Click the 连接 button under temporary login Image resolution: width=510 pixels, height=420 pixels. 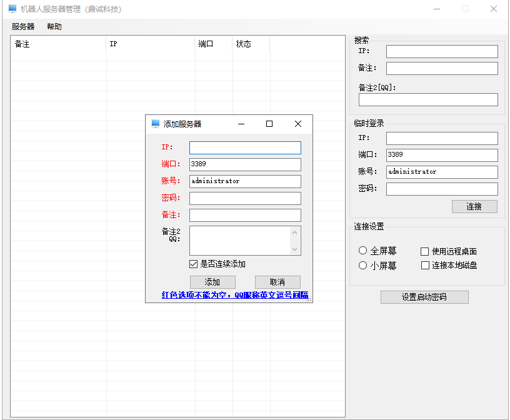(474, 206)
